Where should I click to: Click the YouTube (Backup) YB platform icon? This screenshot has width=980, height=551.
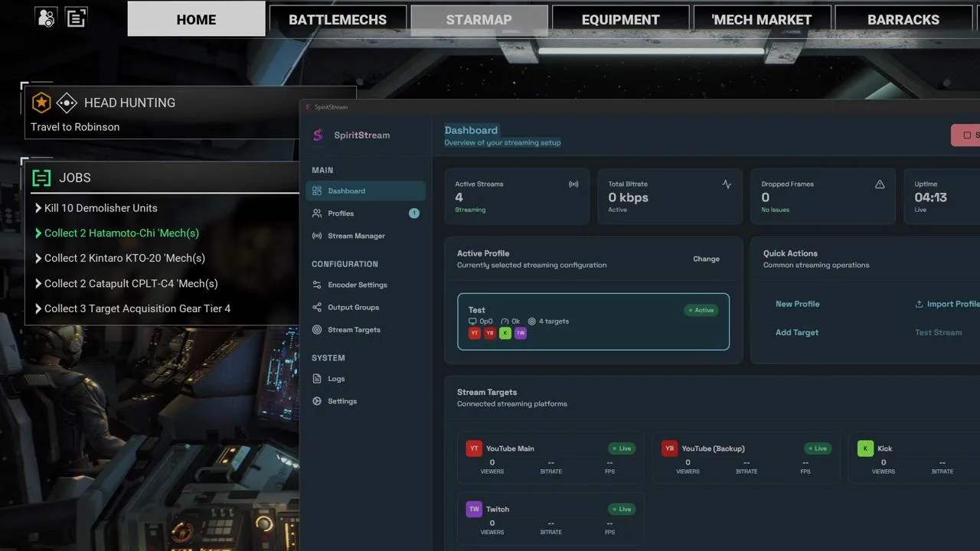click(x=670, y=448)
